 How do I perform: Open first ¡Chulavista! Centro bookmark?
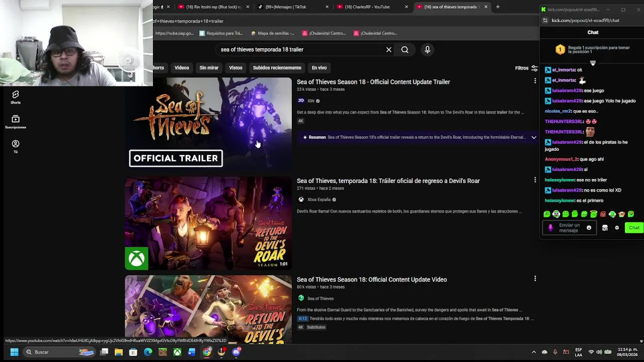[324, 33]
